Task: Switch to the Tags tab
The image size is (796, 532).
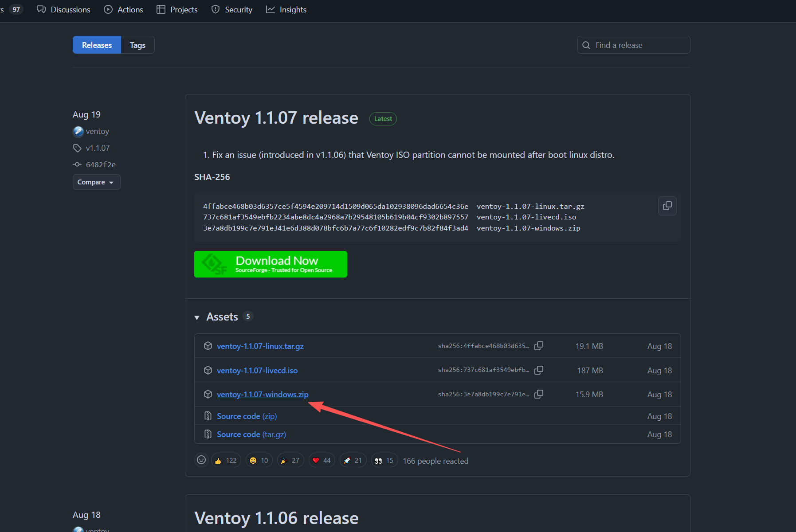Action: point(137,45)
